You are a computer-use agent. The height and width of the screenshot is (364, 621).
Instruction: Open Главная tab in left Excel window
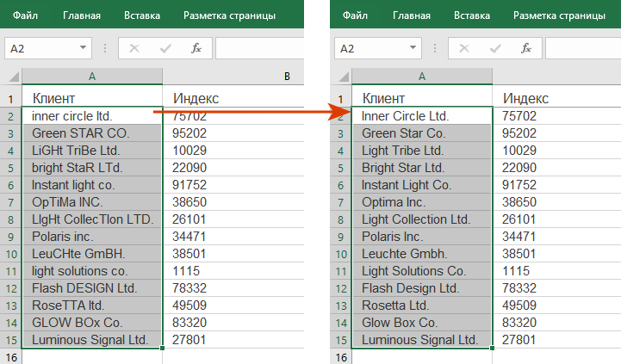(x=82, y=15)
